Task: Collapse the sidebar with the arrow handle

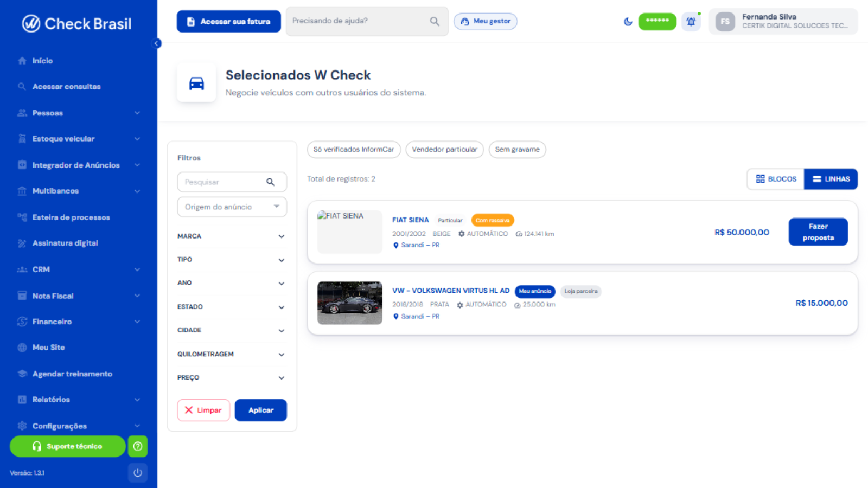Action: (x=157, y=43)
